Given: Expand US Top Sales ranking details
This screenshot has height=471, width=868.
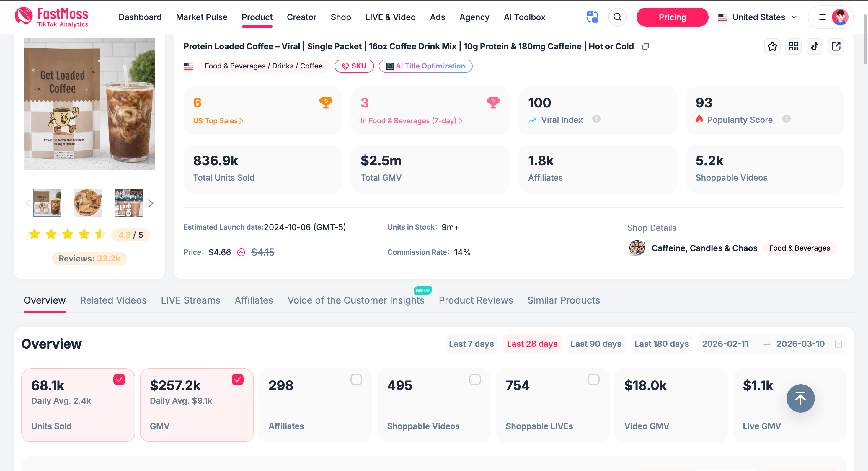Looking at the screenshot, I should click(x=218, y=121).
